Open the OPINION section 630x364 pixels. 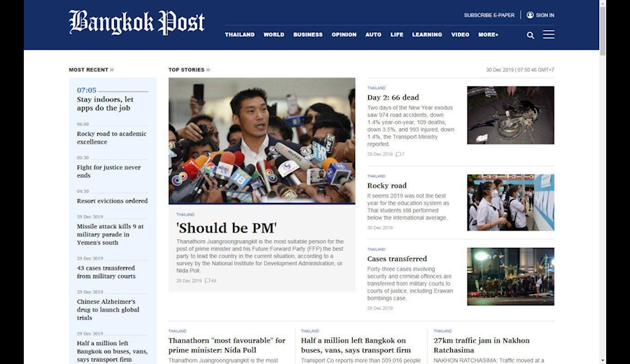coord(344,34)
